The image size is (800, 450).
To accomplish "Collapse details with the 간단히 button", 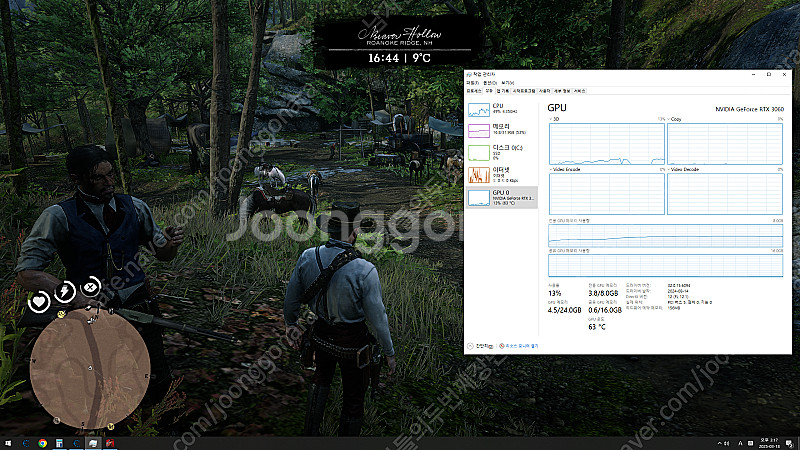I will coord(480,346).
